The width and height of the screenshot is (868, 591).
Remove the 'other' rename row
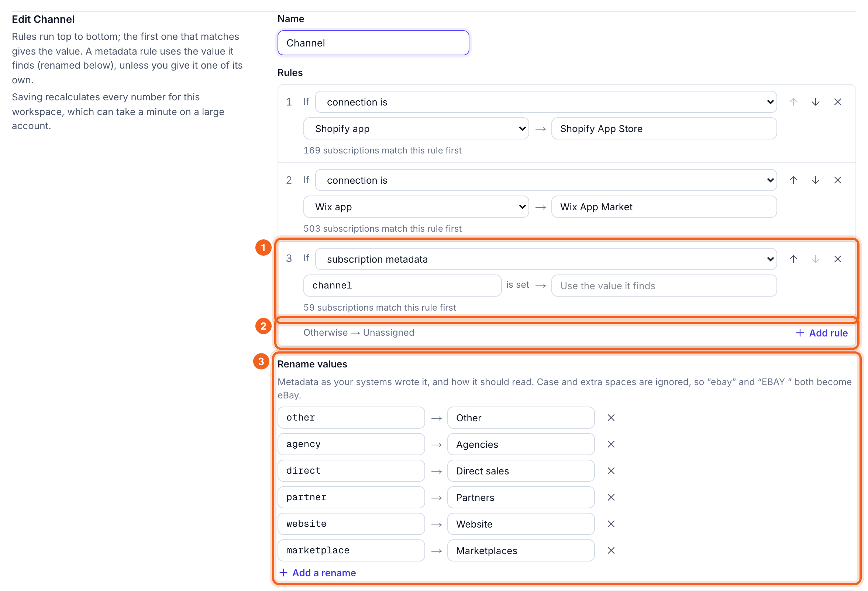pos(611,418)
